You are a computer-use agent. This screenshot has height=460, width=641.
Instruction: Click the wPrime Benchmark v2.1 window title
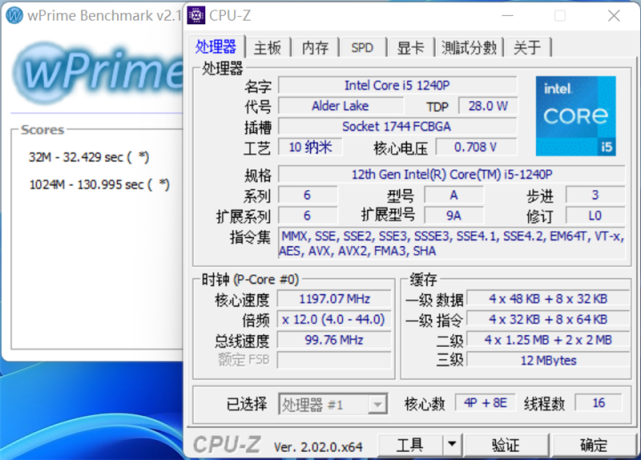[x=104, y=16]
